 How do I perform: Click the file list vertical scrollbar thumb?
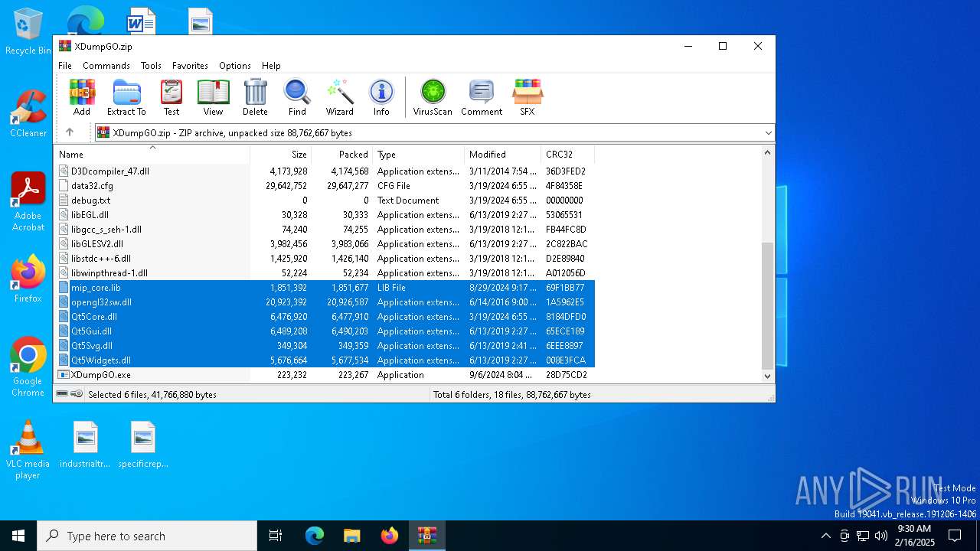pos(767,305)
